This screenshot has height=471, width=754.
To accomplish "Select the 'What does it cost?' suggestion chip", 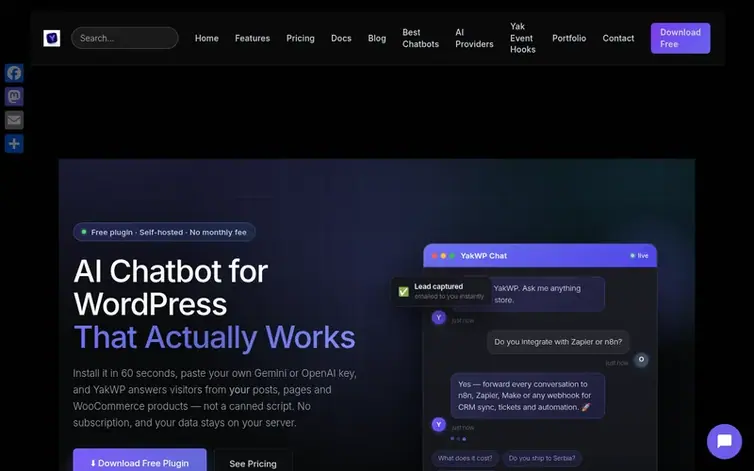I will (x=465, y=458).
